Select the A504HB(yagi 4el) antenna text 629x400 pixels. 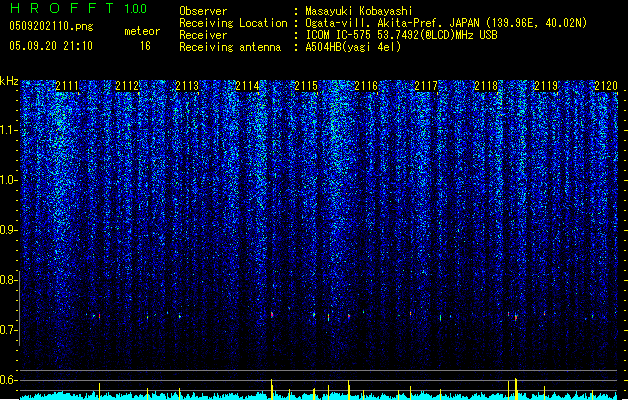click(x=353, y=47)
